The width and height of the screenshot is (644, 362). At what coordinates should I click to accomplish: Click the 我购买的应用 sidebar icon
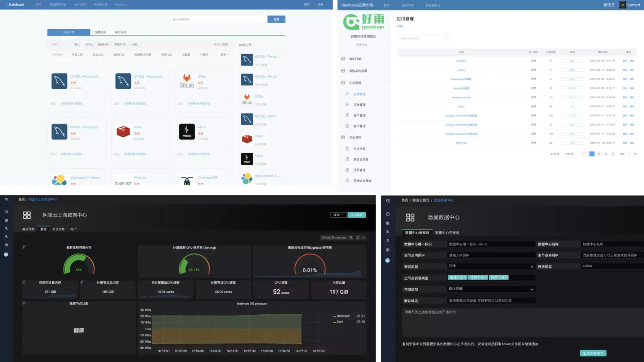pyautogui.click(x=343, y=71)
